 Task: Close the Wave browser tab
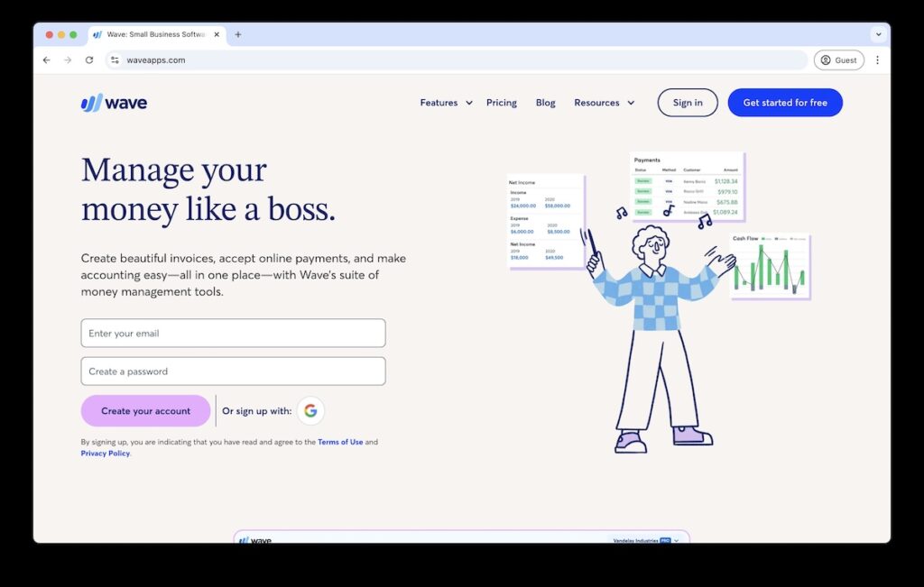217,35
